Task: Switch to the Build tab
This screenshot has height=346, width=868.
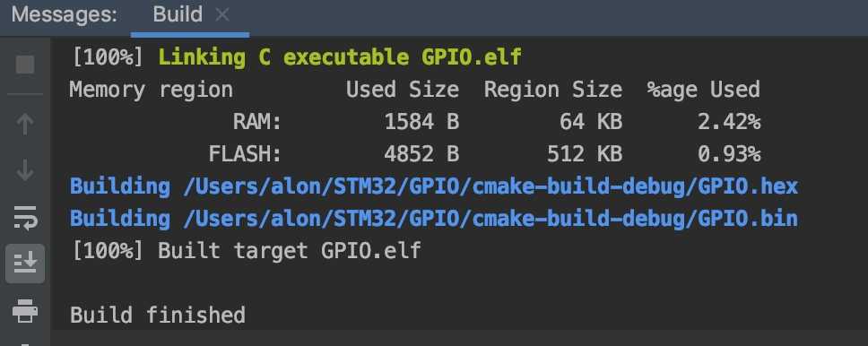Action: click(178, 14)
